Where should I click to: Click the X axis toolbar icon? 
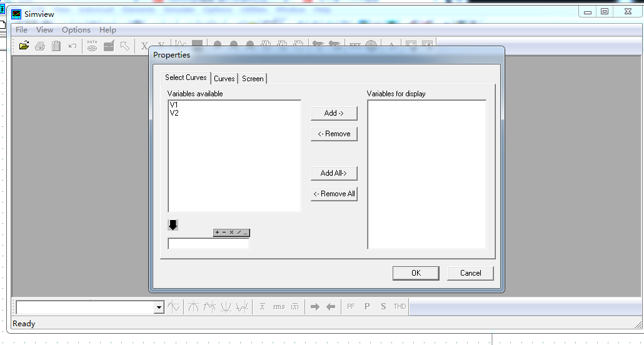144,46
